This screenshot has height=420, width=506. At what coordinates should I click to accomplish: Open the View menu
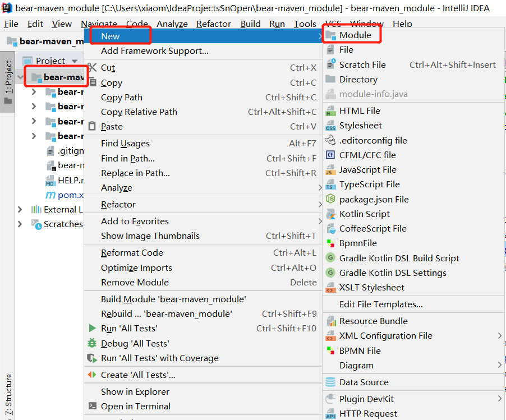(62, 24)
